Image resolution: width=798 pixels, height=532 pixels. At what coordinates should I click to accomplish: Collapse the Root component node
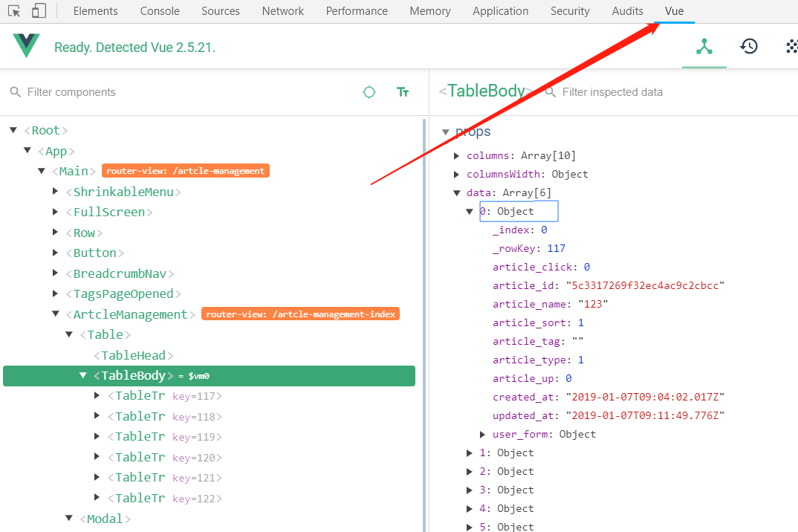[13, 130]
